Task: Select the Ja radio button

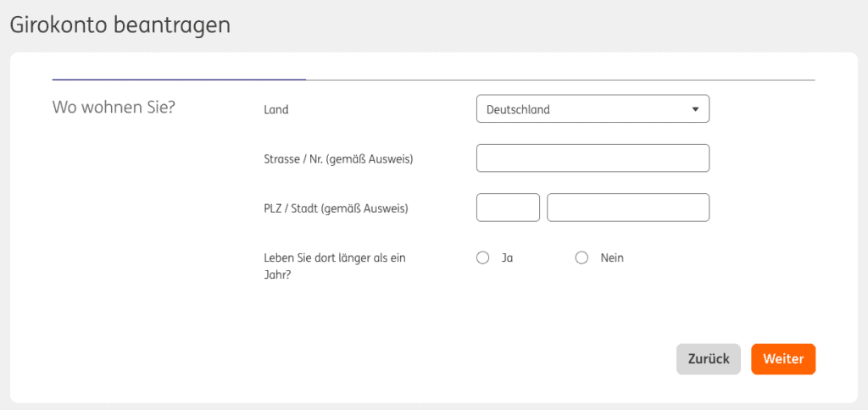Action: point(483,258)
